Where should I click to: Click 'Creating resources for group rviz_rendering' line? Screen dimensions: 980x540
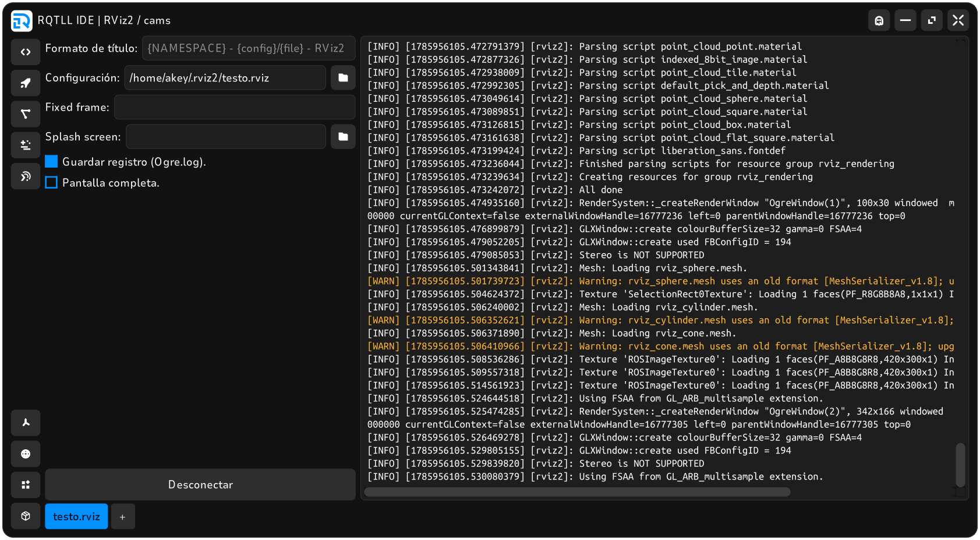point(590,177)
